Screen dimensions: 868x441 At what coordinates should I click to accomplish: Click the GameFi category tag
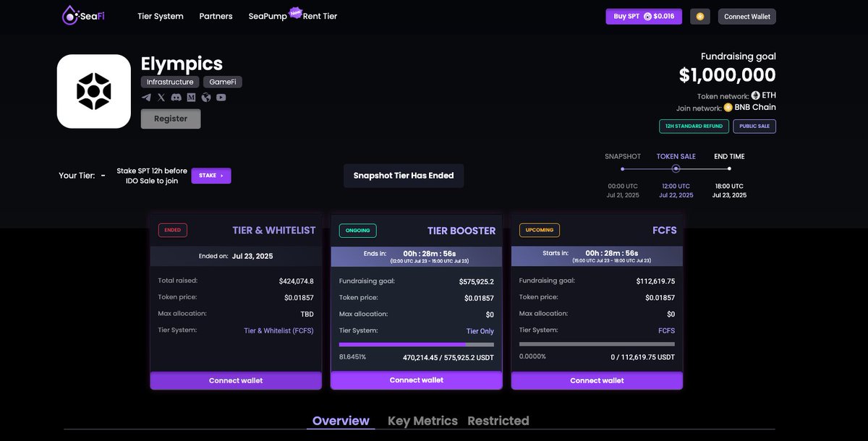pyautogui.click(x=222, y=82)
